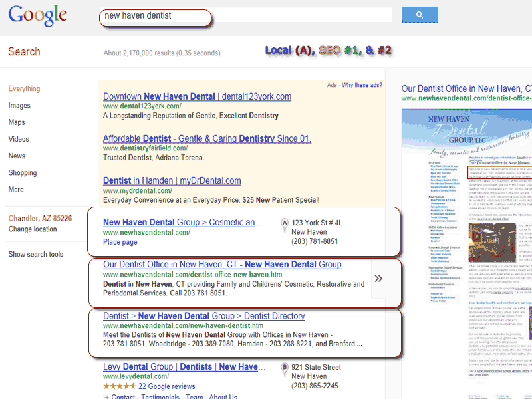Screen dimensions: 532x399
Task: Click Chandler, AZ 85226 location text
Action: tap(40, 218)
